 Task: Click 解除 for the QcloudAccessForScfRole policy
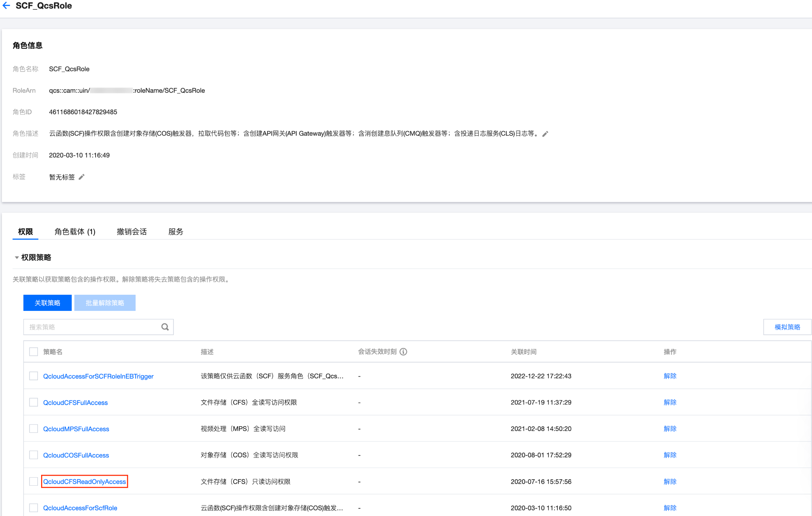pyautogui.click(x=670, y=508)
